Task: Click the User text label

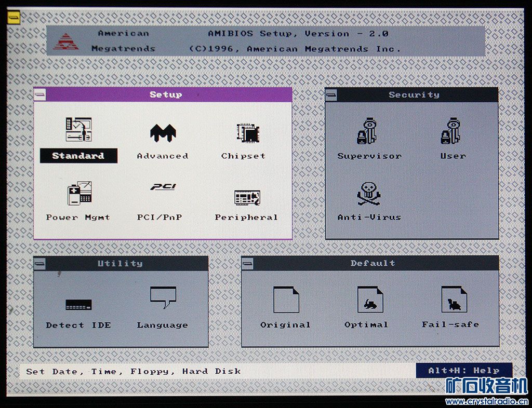Action: tap(453, 156)
